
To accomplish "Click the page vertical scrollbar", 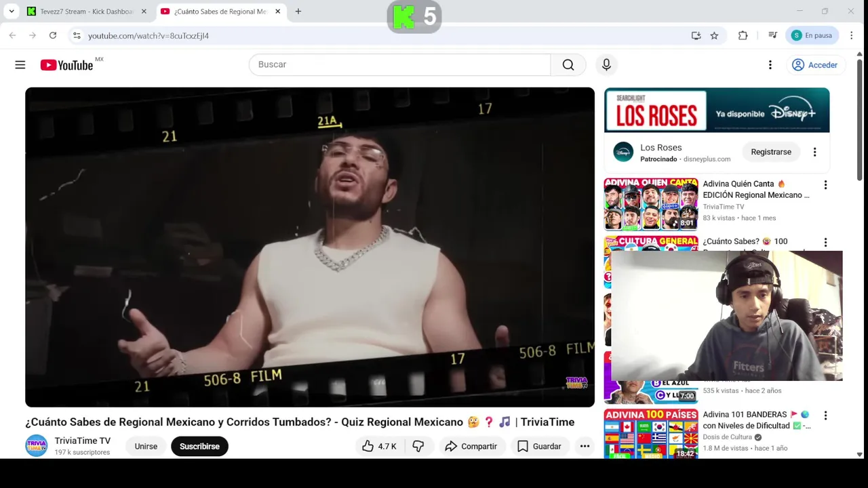I will [860, 121].
